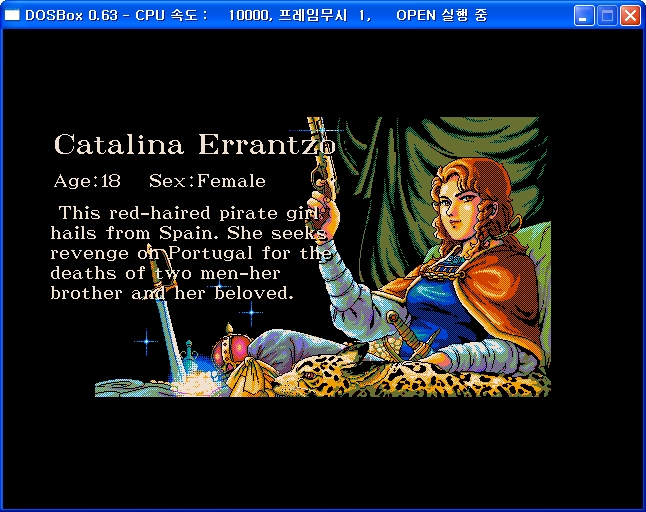Click the dagger at her belt

[x=412, y=336]
